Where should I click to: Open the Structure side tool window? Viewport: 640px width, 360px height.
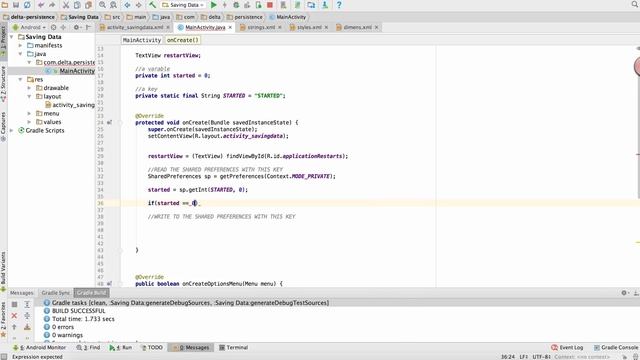4,84
